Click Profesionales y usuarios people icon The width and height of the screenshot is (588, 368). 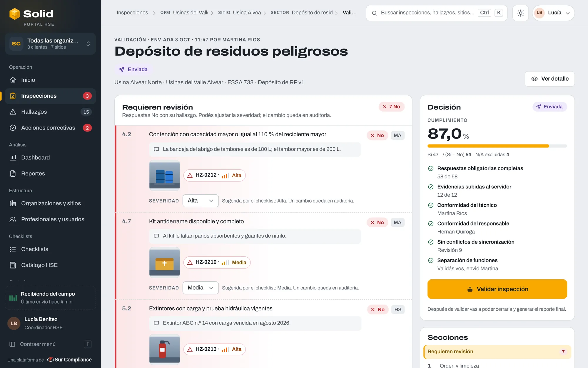[13, 219]
